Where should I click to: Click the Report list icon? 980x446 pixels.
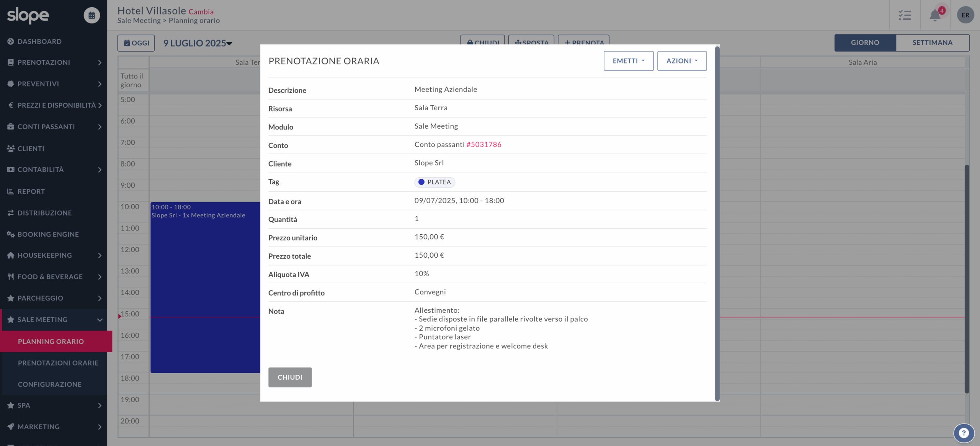[x=11, y=191]
